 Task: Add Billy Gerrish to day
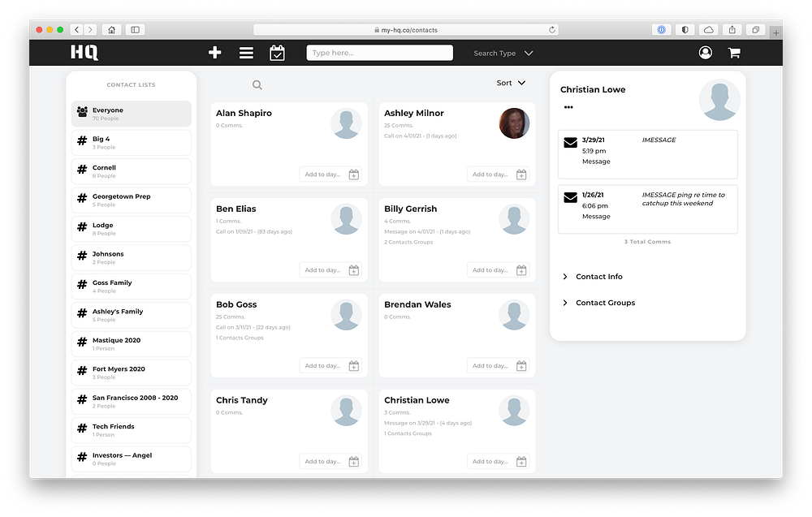[499, 269]
